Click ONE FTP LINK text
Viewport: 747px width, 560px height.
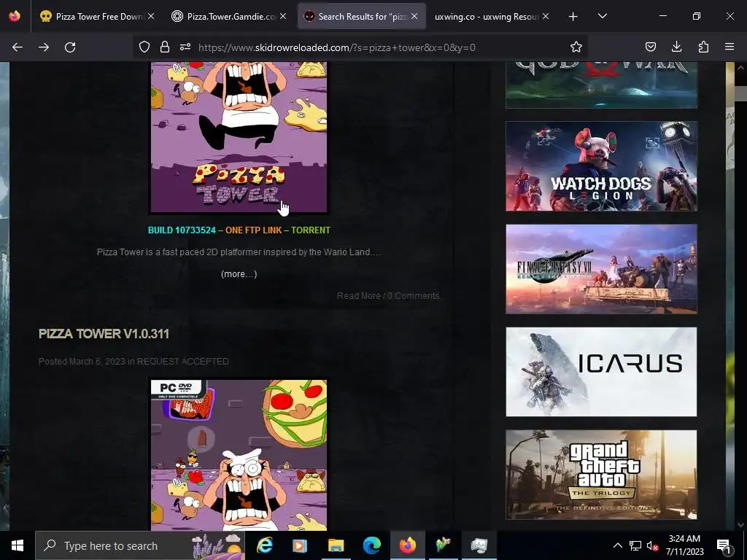tap(253, 230)
